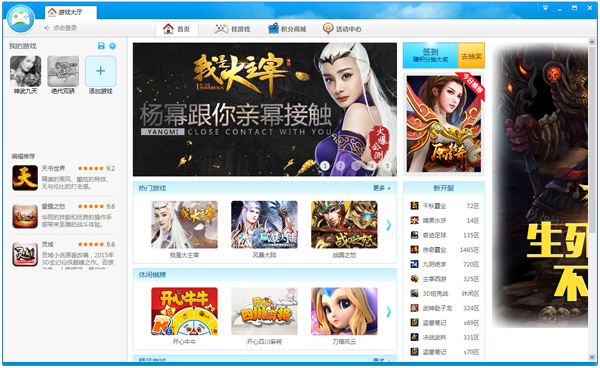Image resolution: width=600 pixels, height=368 pixels.
Task: Click the 1465区 server label
Action: point(470,249)
